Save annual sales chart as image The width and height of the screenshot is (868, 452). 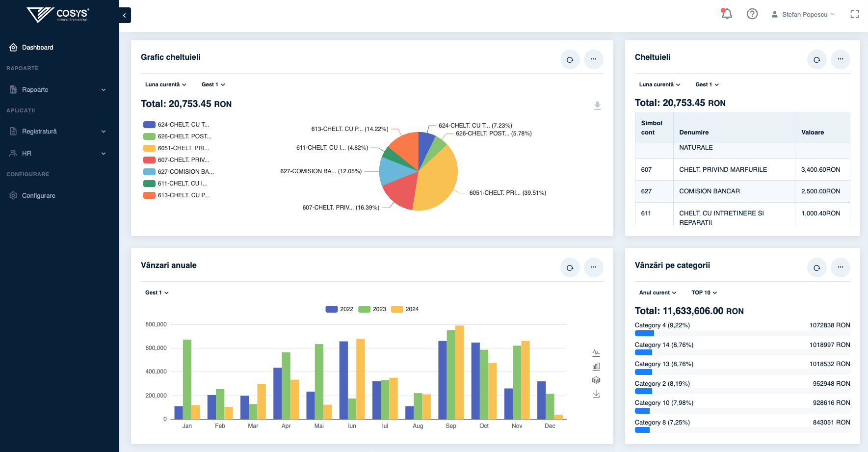[596, 394]
